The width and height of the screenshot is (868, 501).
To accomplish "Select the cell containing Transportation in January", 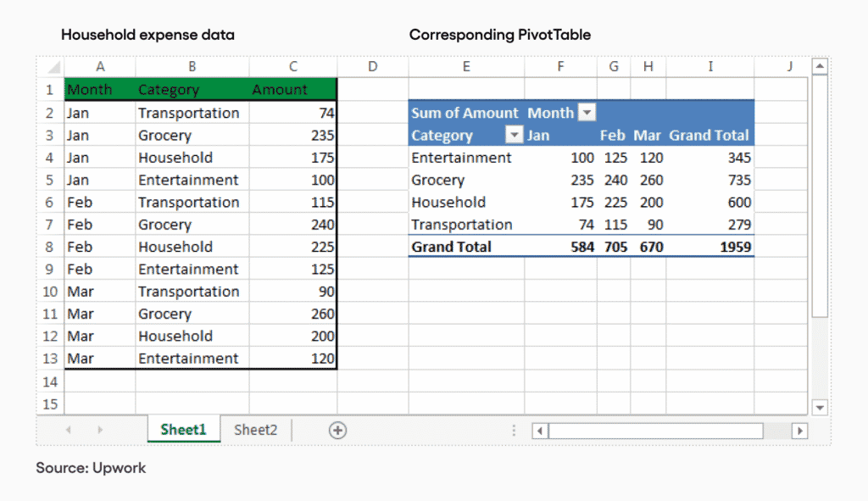I will pos(190,112).
